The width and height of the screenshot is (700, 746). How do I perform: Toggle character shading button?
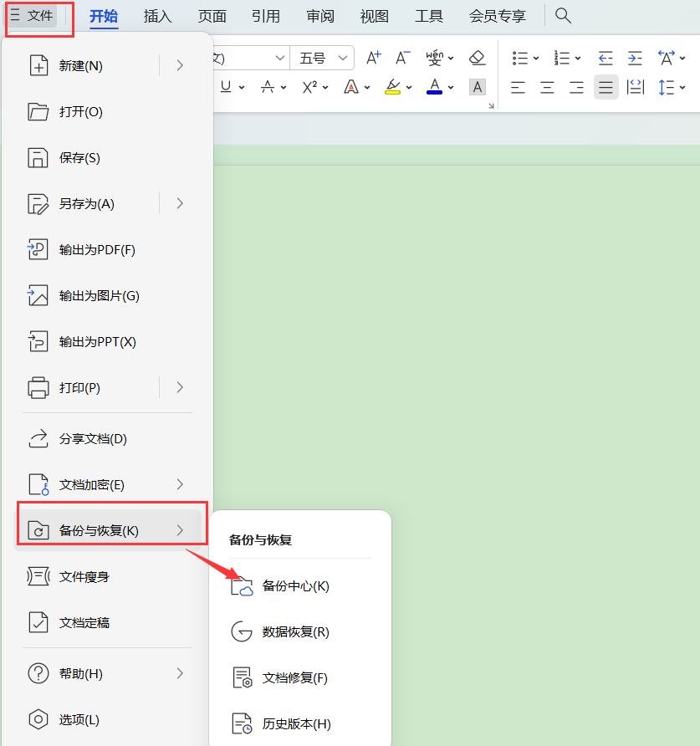click(477, 87)
